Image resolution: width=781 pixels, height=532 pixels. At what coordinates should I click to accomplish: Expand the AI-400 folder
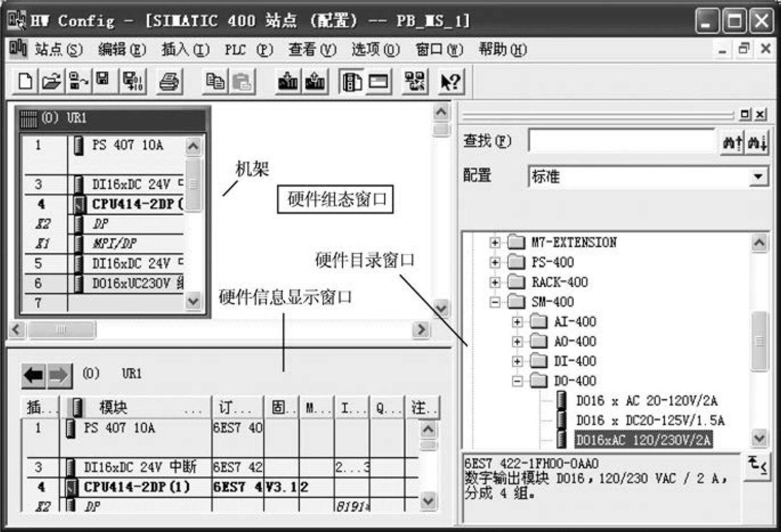pyautogui.click(x=517, y=322)
